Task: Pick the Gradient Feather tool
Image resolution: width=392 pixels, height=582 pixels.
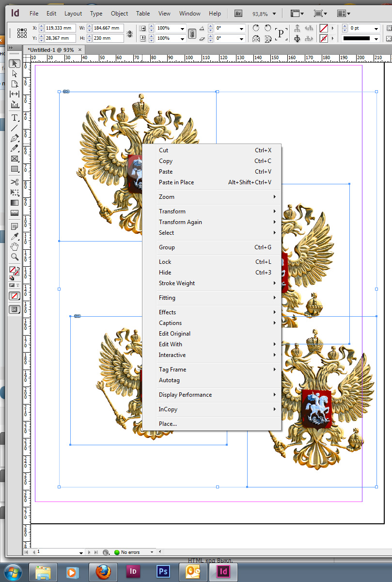Action: 15,213
